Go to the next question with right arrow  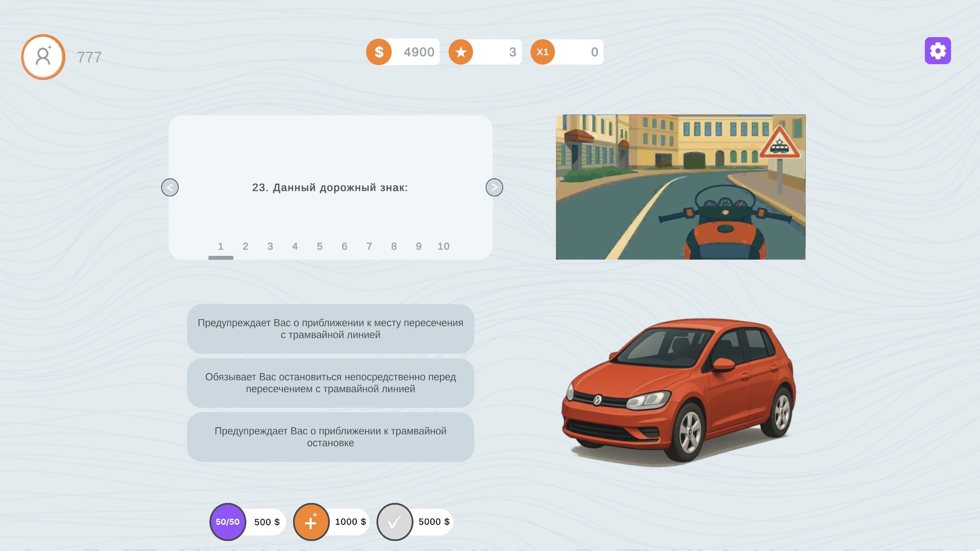(494, 187)
